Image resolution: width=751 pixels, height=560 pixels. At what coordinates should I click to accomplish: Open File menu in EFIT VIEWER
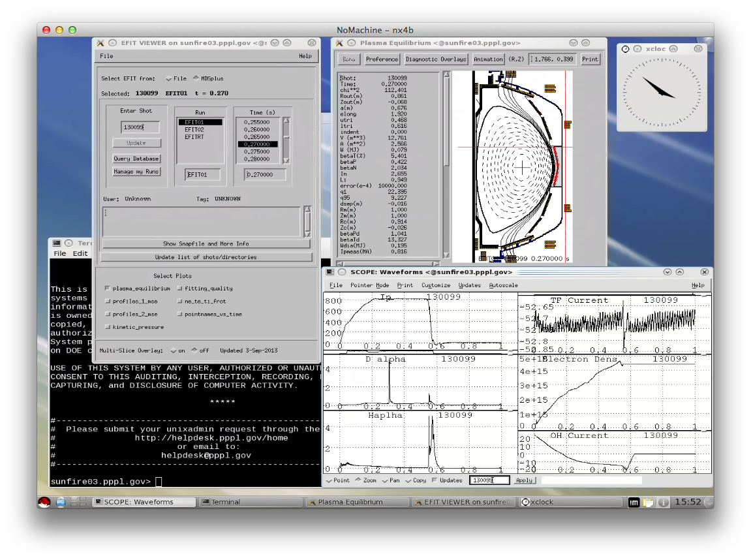[x=106, y=56]
